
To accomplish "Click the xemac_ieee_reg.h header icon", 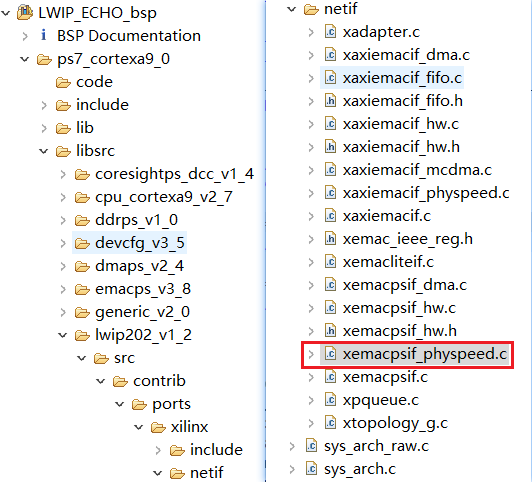I will (330, 239).
